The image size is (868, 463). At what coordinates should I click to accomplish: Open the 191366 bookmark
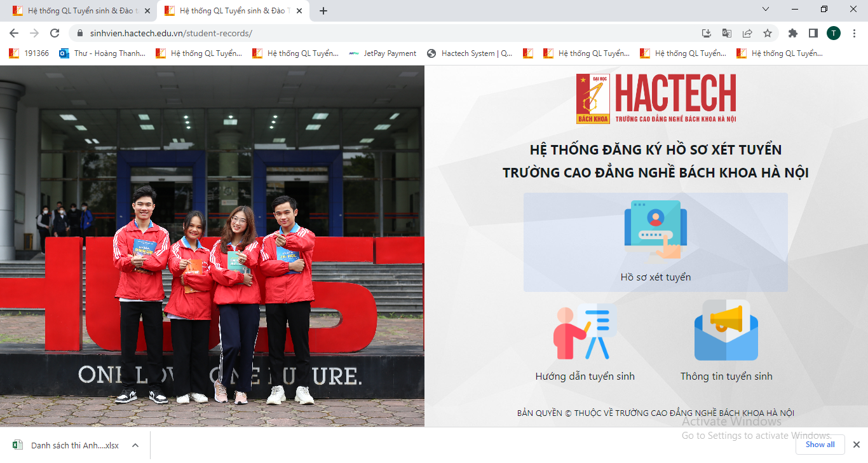coord(29,53)
